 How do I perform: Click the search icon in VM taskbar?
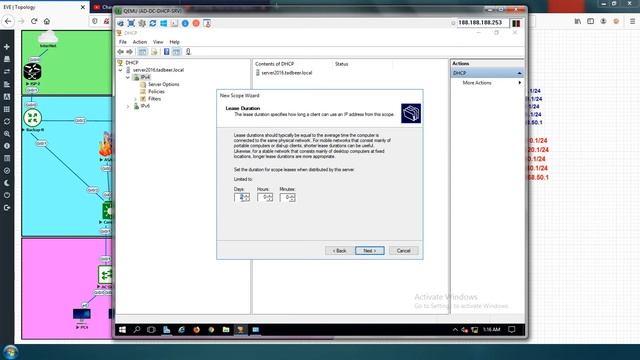tap(137, 329)
